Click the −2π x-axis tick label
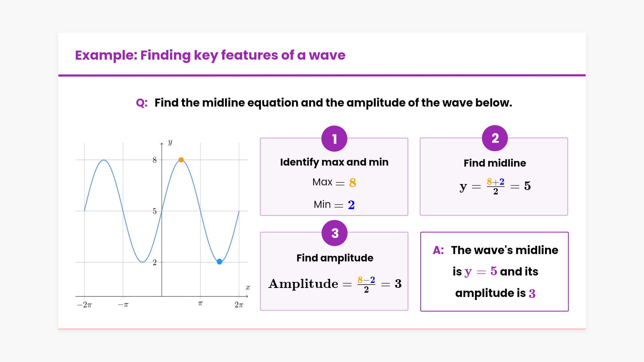 84,305
